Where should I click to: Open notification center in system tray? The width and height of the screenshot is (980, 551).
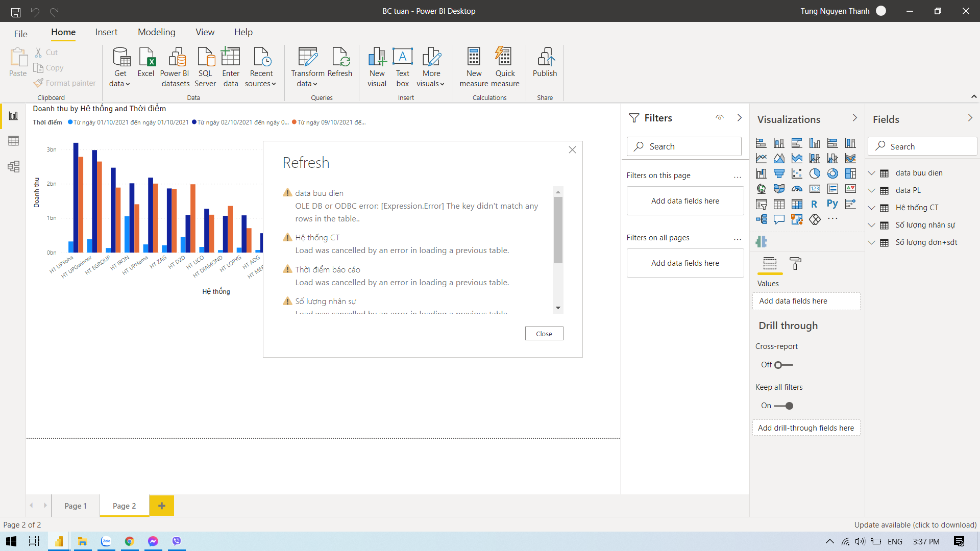click(959, 541)
